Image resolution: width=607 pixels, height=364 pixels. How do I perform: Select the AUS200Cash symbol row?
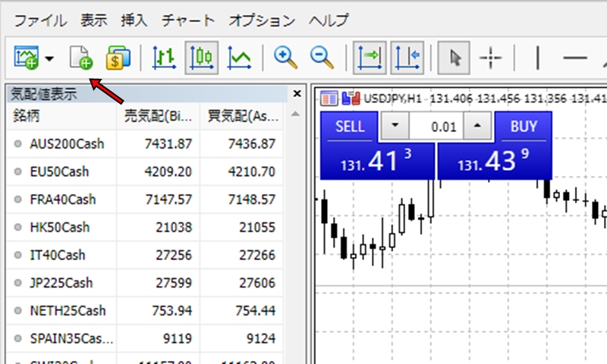click(144, 144)
